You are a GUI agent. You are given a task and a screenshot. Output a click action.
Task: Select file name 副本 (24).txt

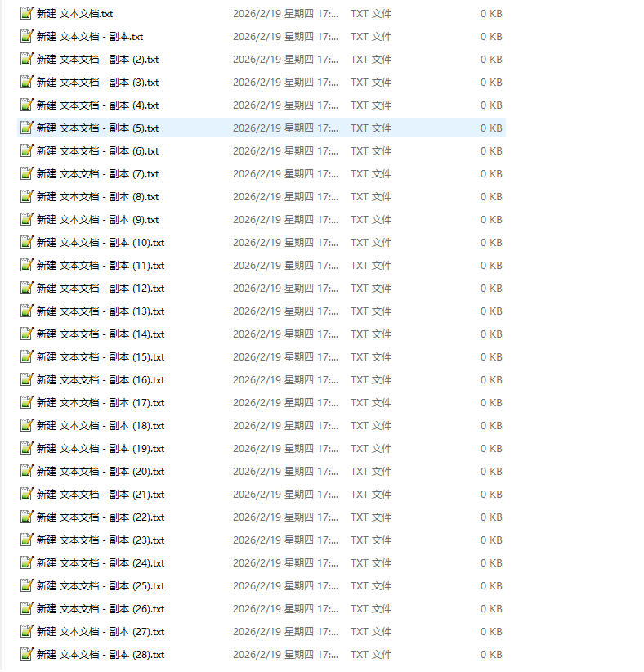click(x=101, y=563)
